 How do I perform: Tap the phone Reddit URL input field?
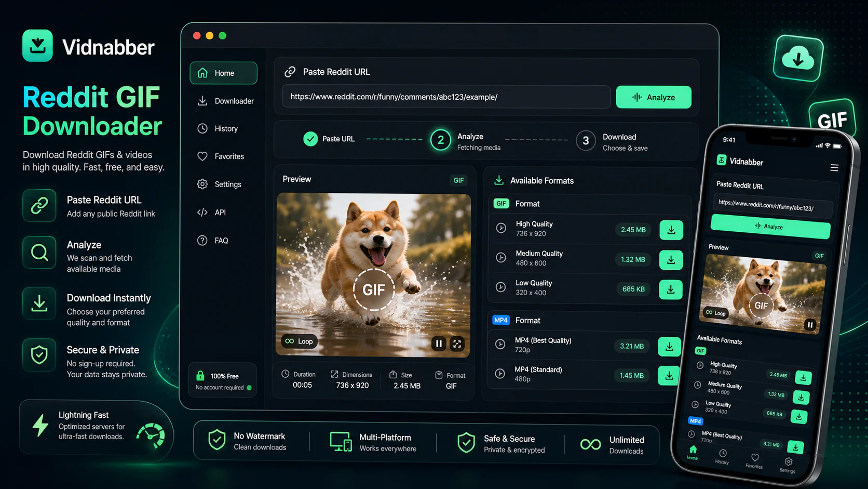coord(773,206)
